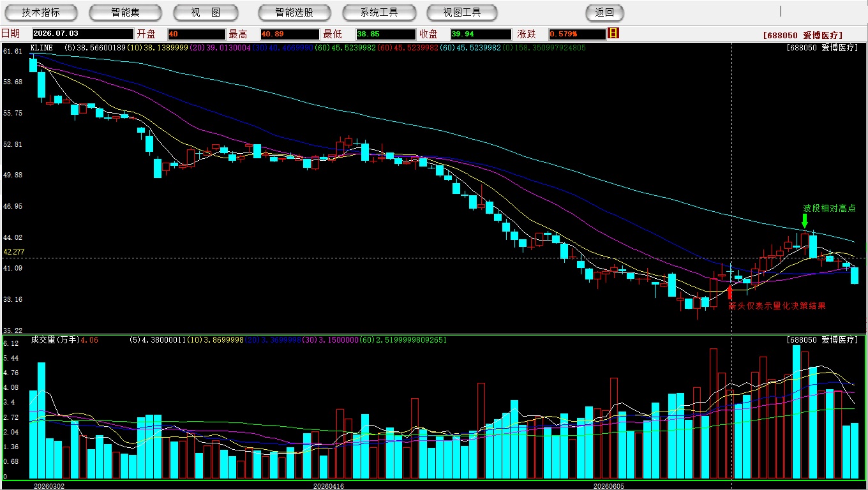
Task: Click the 35.22 price axis label
Action: (13, 330)
